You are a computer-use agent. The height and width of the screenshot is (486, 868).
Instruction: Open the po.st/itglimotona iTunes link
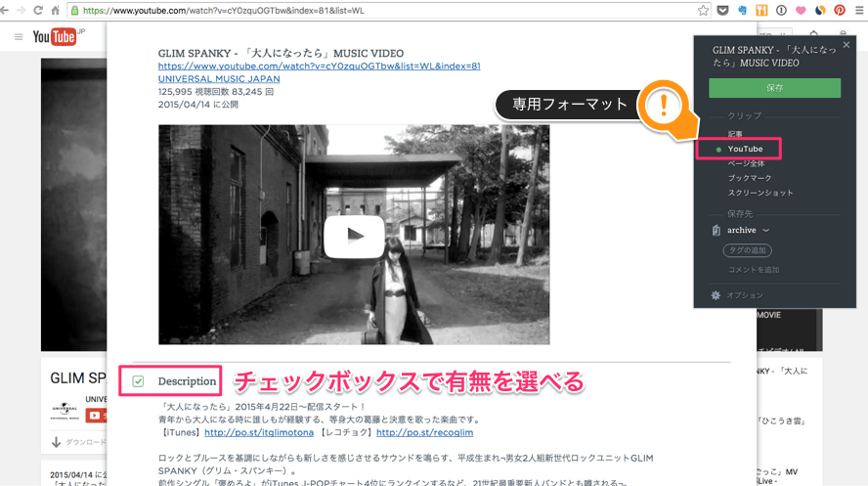pyautogui.click(x=259, y=432)
